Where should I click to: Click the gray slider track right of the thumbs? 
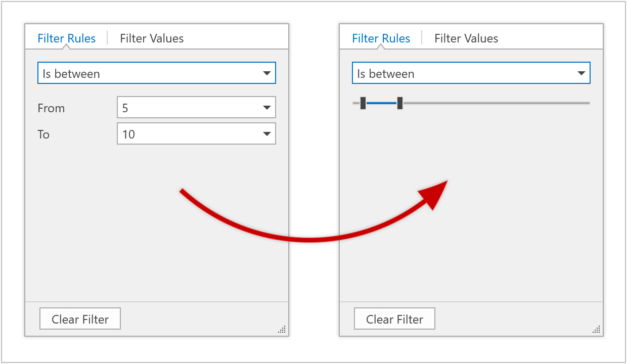[x=496, y=103]
